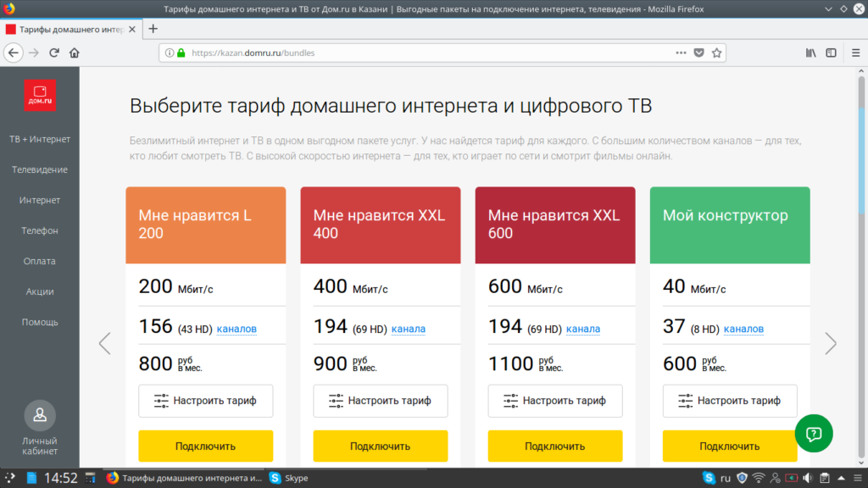The height and width of the screenshot is (488, 868).
Task: Open Помощь help section
Action: (40, 322)
